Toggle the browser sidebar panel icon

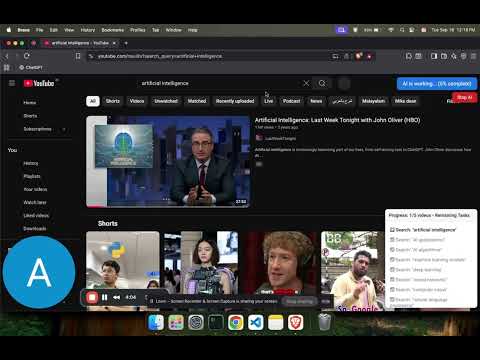(x=434, y=56)
